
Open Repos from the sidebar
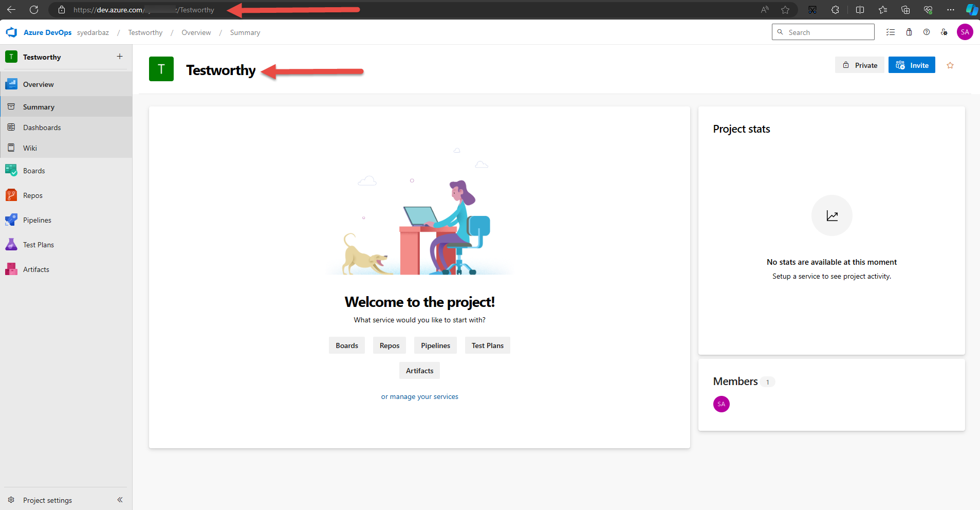(32, 195)
